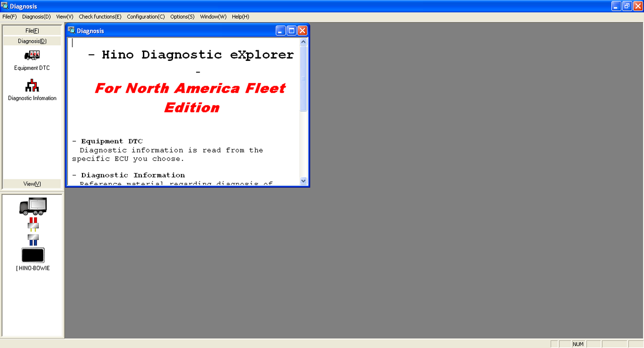The width and height of the screenshot is (644, 348).
Task: Click the inner Diagnosis window title icon
Action: pos(72,30)
